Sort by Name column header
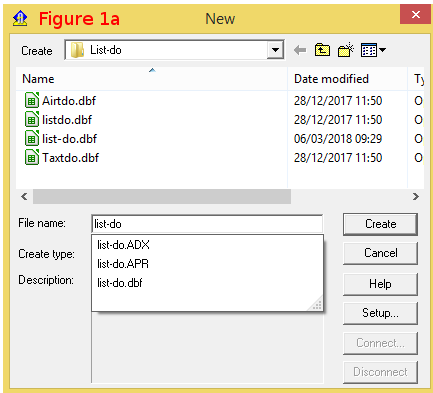The width and height of the screenshot is (433, 393). (x=152, y=79)
